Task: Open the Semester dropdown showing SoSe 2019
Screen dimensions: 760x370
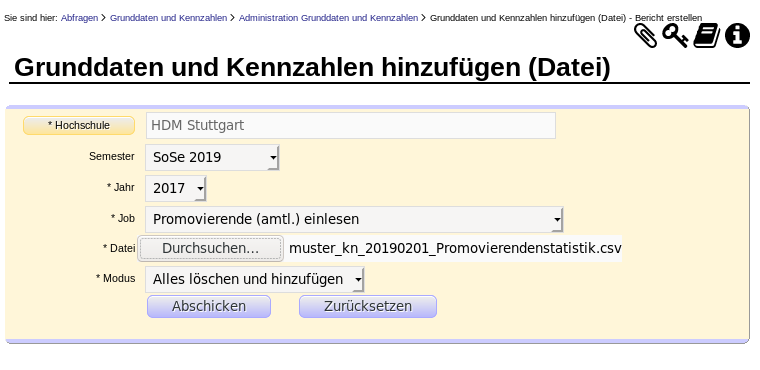Action: pos(212,157)
